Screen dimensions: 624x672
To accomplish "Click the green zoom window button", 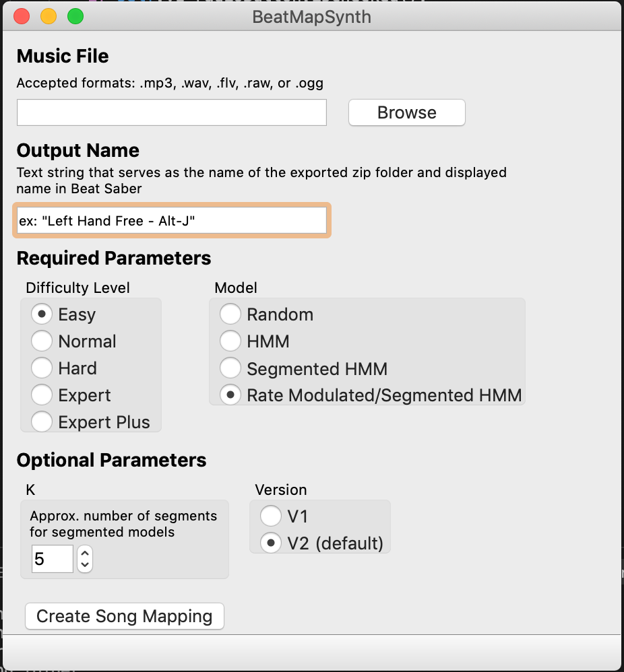I will coord(75,16).
